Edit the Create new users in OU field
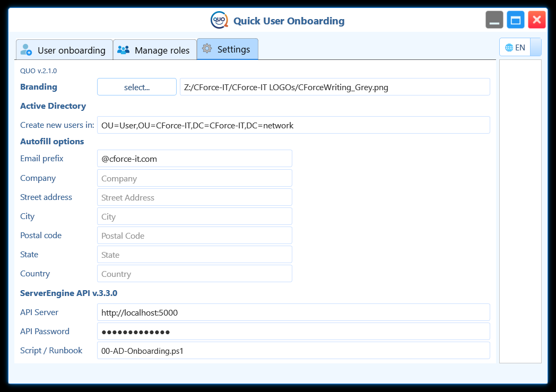 tap(293, 125)
